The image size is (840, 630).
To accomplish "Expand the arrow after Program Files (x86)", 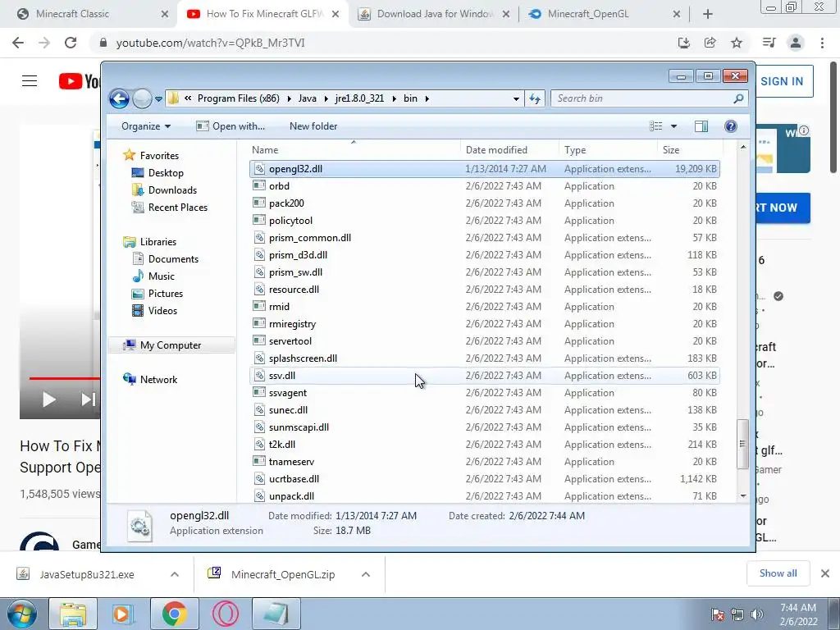I will click(290, 98).
